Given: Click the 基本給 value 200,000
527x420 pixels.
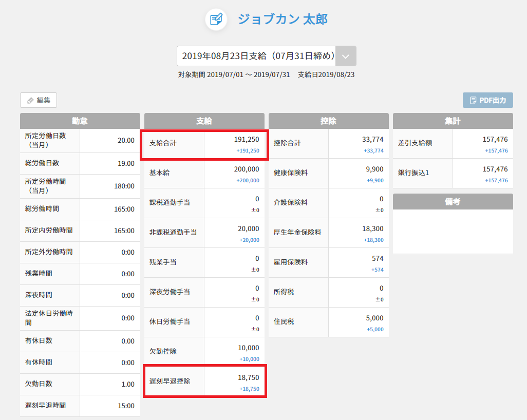Looking at the screenshot, I should [247, 169].
